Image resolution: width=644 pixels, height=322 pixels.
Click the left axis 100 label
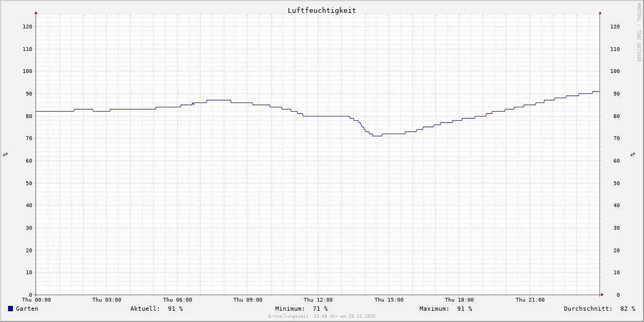point(27,71)
